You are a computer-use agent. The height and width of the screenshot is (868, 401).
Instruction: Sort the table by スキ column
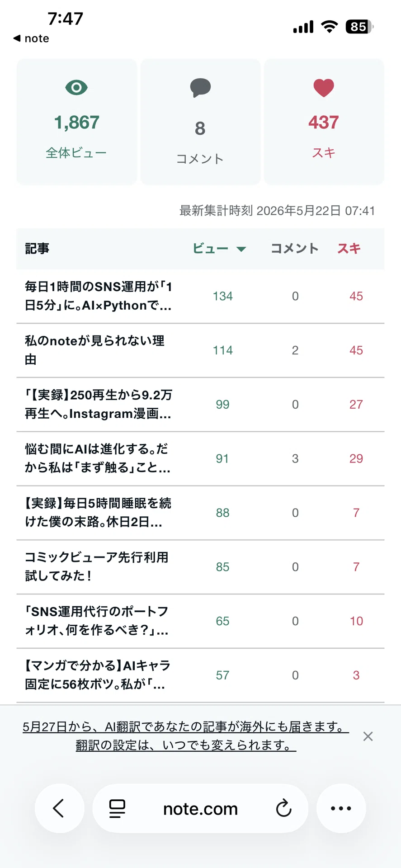(x=349, y=249)
